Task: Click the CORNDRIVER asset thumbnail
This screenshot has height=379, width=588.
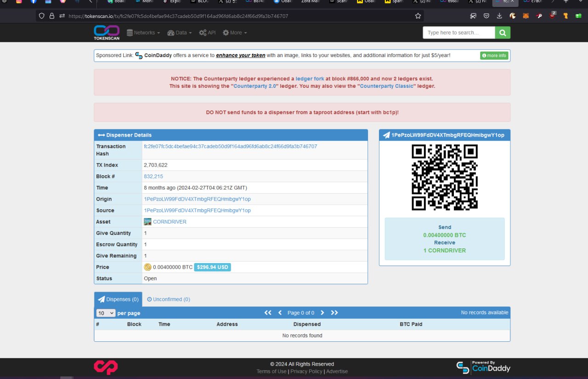Action: tap(147, 222)
